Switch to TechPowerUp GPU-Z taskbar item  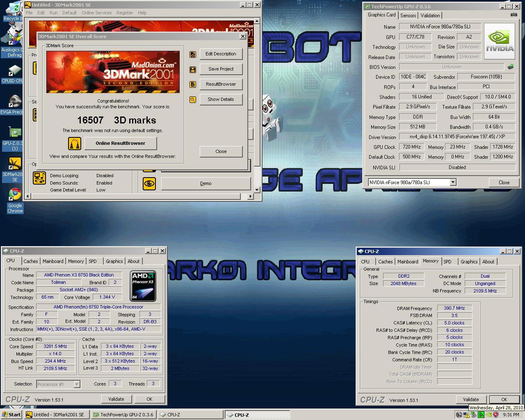123,415
